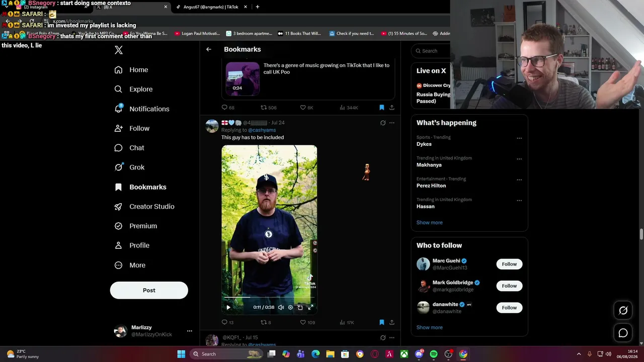Open Creator Studio from the sidebar
This screenshot has width=644, height=362.
144,207
